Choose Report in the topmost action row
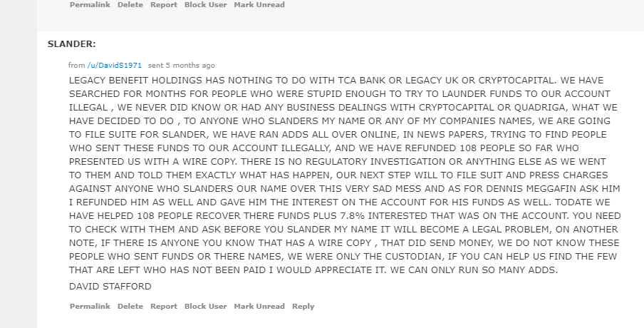The height and width of the screenshot is (328, 644). (164, 5)
